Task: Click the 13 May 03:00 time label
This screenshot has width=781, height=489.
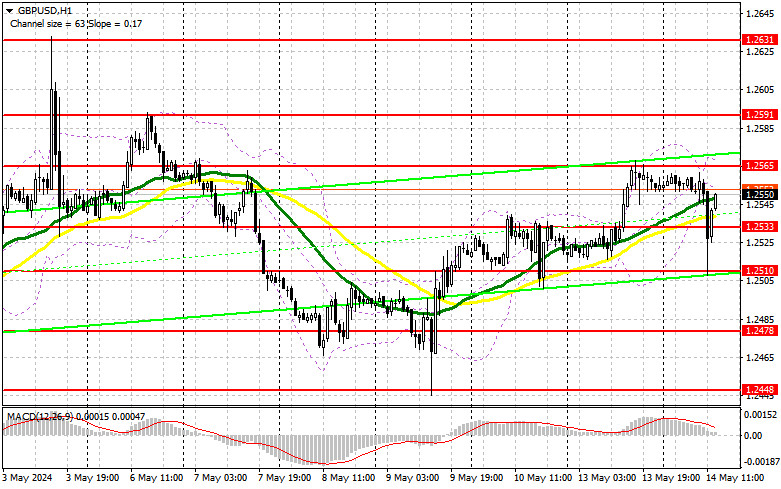Action: pos(605,478)
